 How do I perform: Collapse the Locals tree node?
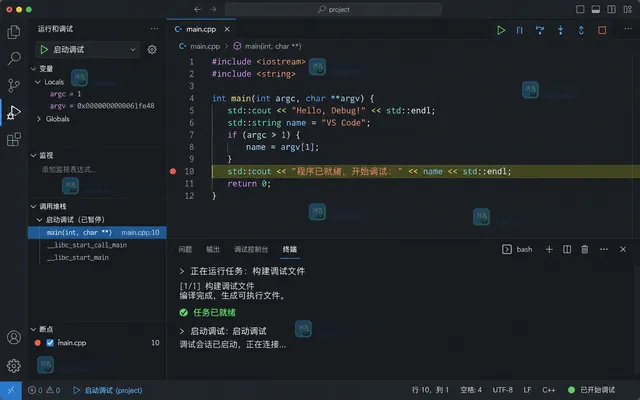pyautogui.click(x=38, y=82)
